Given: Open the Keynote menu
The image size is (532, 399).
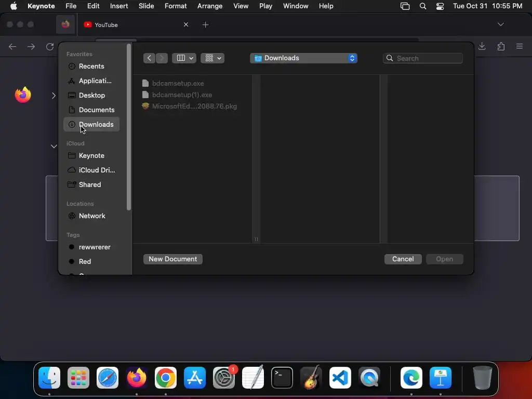Looking at the screenshot, I should 41,6.
